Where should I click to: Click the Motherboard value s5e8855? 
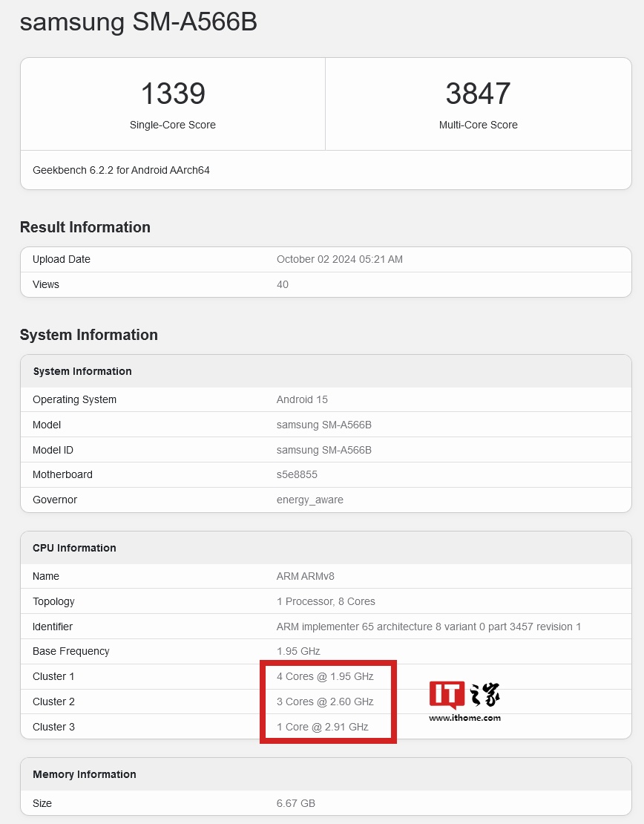coord(297,474)
